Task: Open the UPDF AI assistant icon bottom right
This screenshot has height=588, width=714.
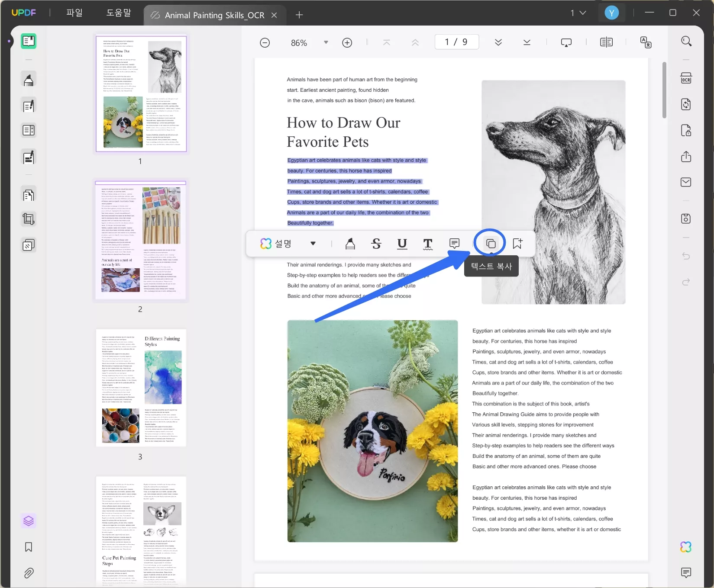Action: [x=686, y=547]
